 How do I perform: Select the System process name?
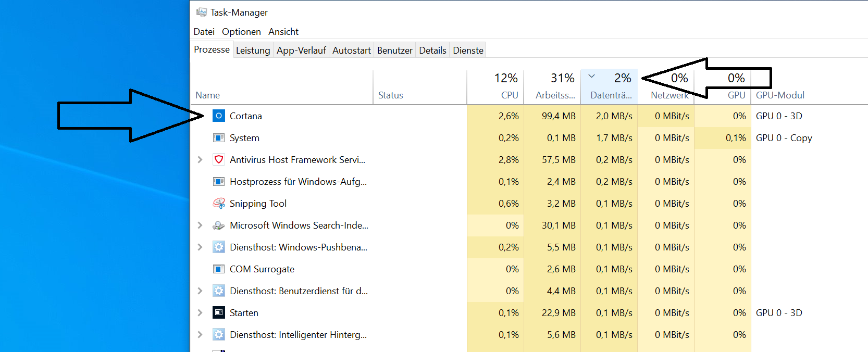click(244, 138)
